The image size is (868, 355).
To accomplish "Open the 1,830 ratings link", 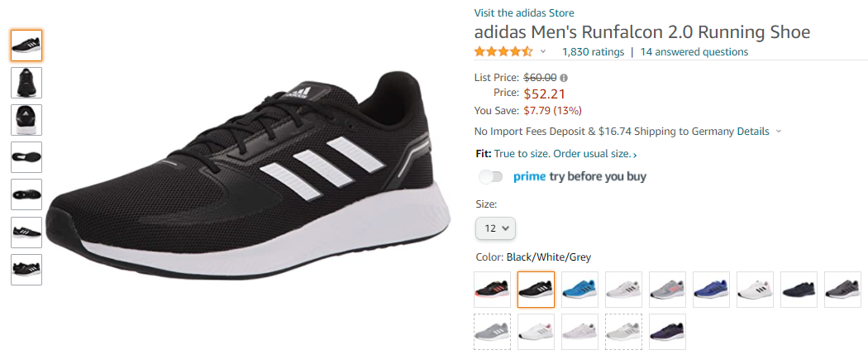I will [593, 51].
